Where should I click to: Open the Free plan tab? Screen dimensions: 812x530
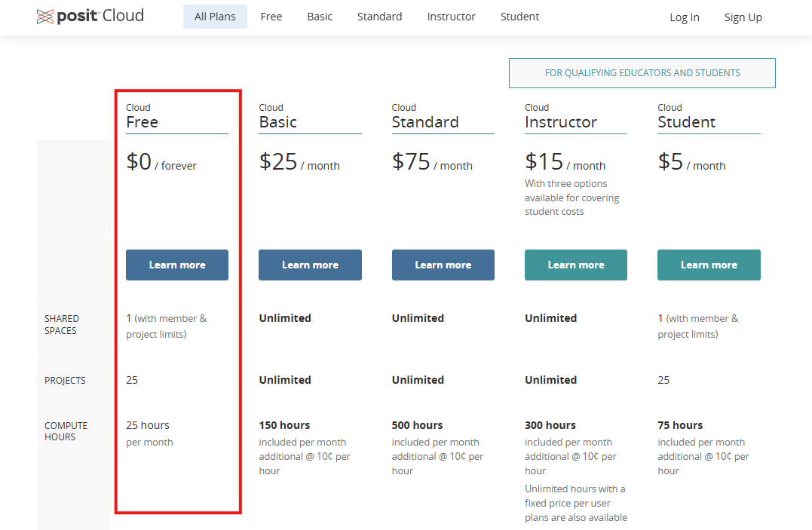(271, 17)
